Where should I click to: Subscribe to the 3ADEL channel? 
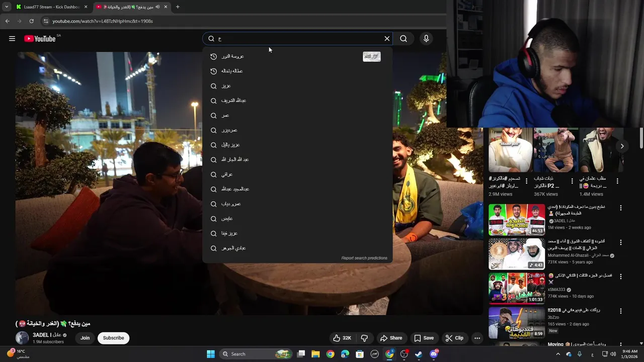tap(113, 338)
